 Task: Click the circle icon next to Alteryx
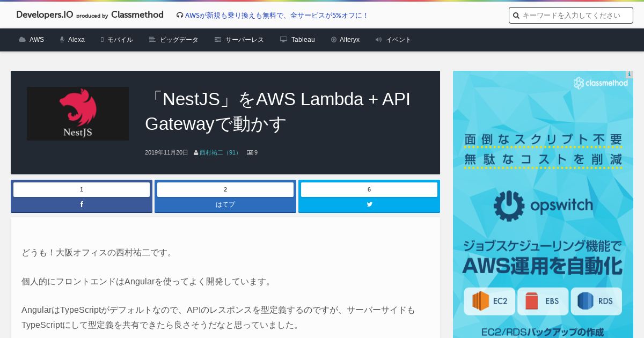pos(334,40)
